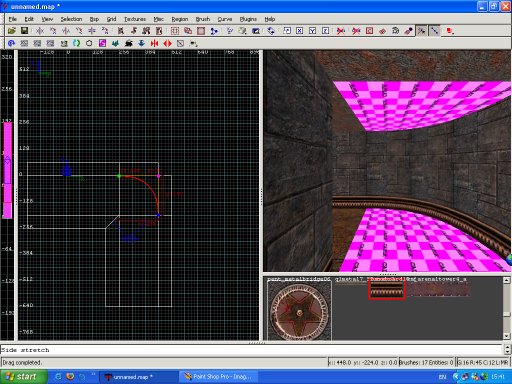Toggle the second red crossed-out patch icon

(356, 31)
